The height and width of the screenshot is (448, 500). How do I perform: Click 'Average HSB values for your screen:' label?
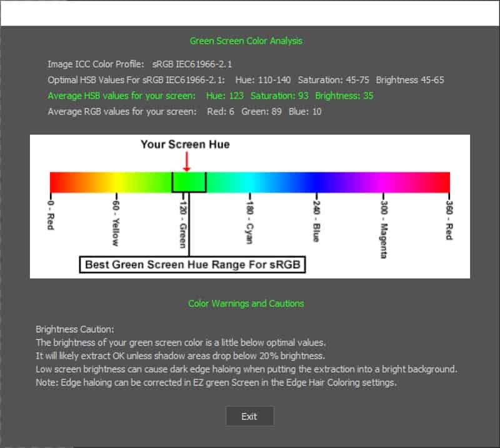121,96
